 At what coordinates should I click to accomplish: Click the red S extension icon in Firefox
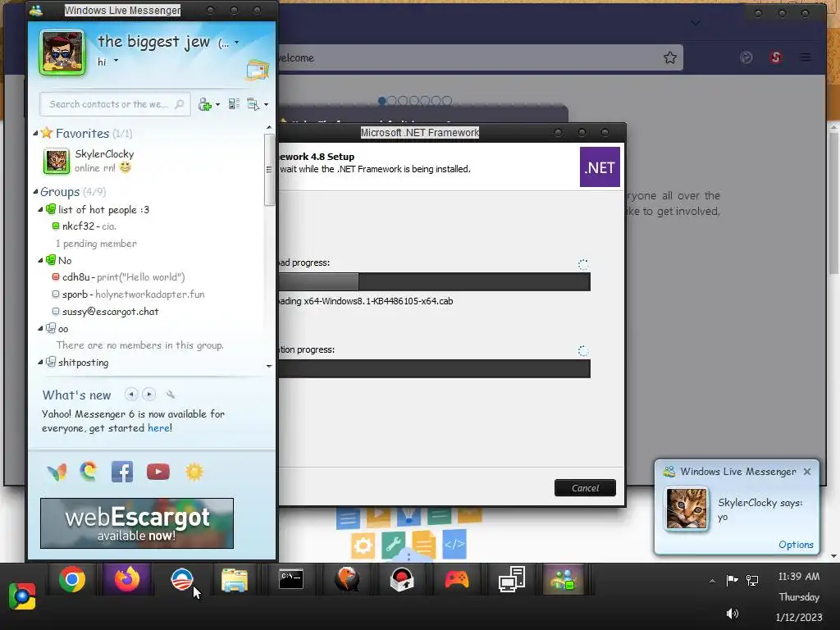point(775,57)
